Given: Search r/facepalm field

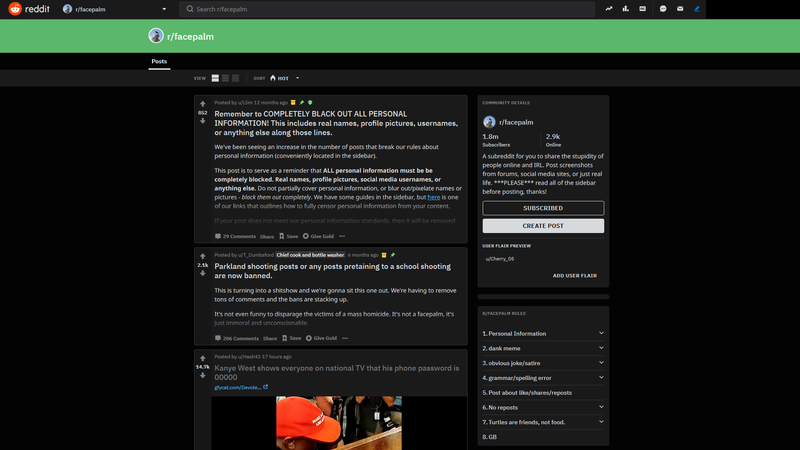Looking at the screenshot, I should [x=387, y=9].
